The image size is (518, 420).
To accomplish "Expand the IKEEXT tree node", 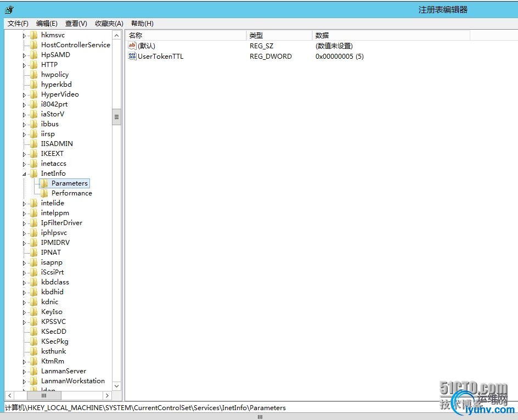I will click(x=24, y=154).
